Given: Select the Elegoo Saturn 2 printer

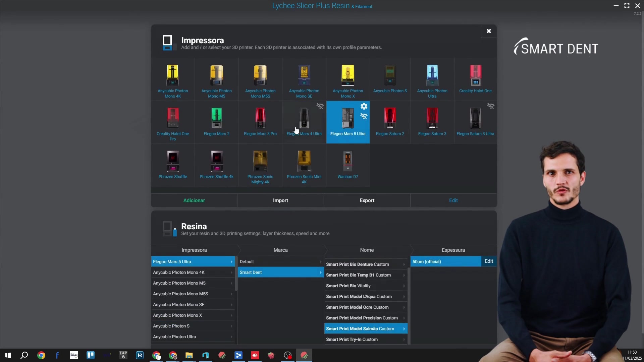Looking at the screenshot, I should 390,122.
